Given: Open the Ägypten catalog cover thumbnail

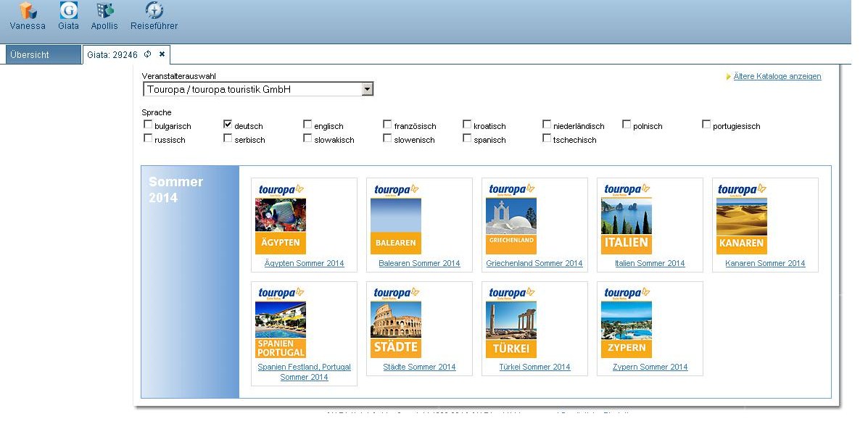Looking at the screenshot, I should pos(280,218).
